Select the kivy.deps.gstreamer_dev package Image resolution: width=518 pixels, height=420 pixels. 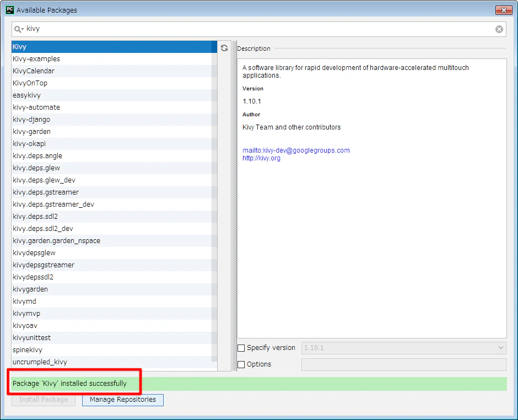coord(114,204)
